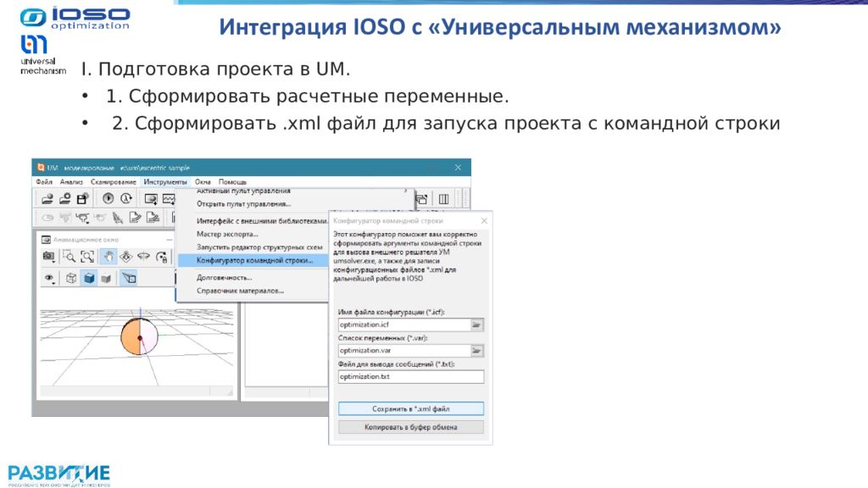This screenshot has width=868, height=488.
Task: Browse for variables .var file folder icon
Action: click(x=476, y=350)
